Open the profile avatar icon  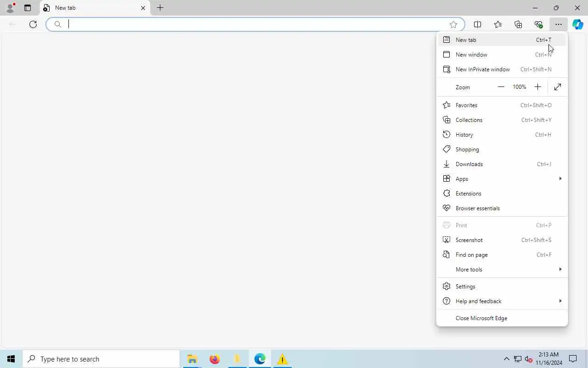click(10, 8)
